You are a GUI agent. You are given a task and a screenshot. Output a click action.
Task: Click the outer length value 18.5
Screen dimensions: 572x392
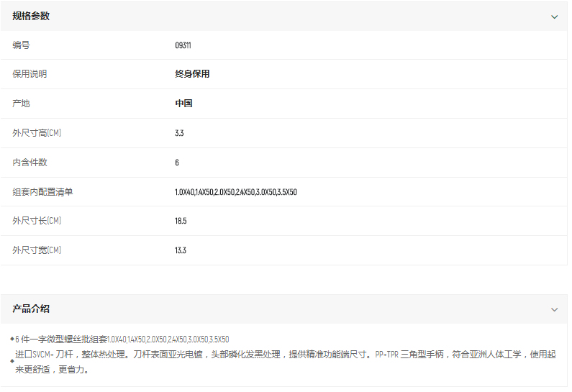(181, 221)
